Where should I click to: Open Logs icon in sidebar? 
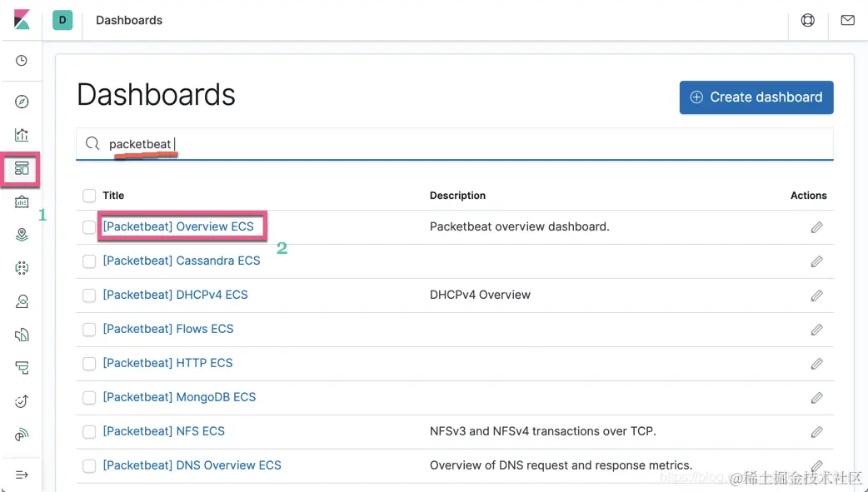click(22, 335)
